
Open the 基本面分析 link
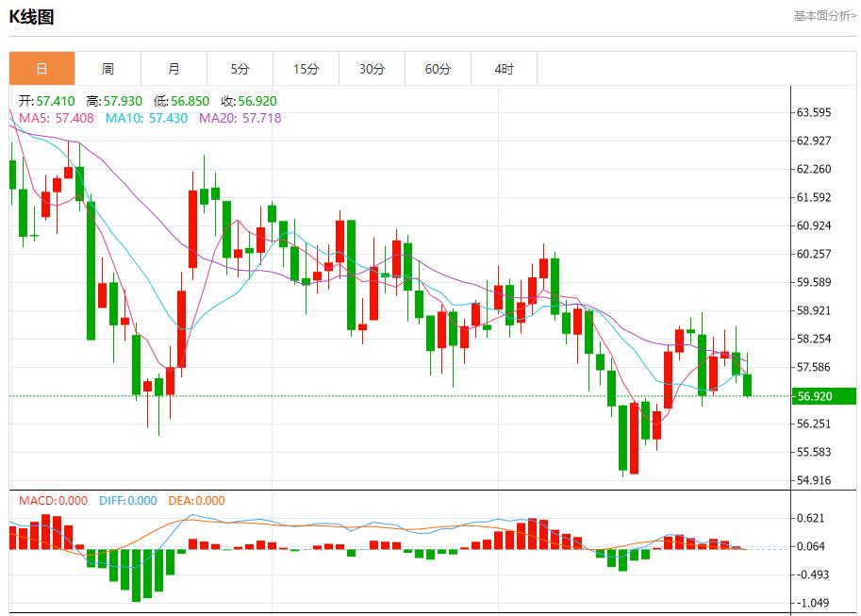click(824, 16)
